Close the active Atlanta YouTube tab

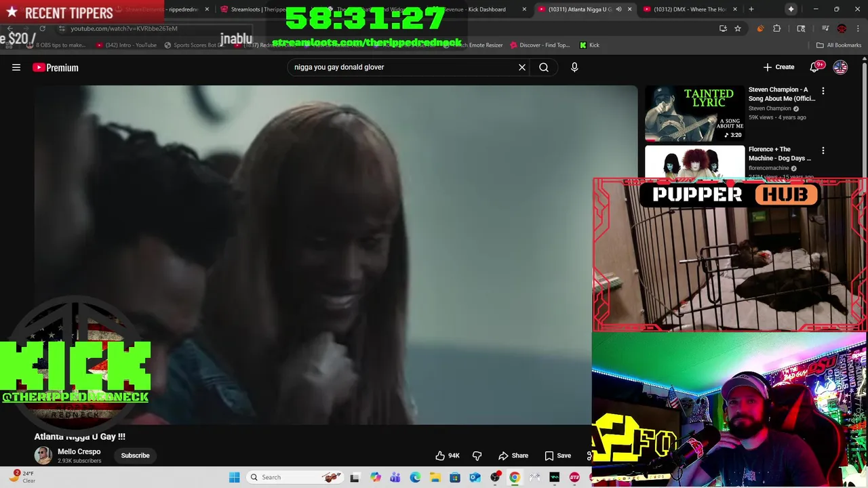[629, 9]
